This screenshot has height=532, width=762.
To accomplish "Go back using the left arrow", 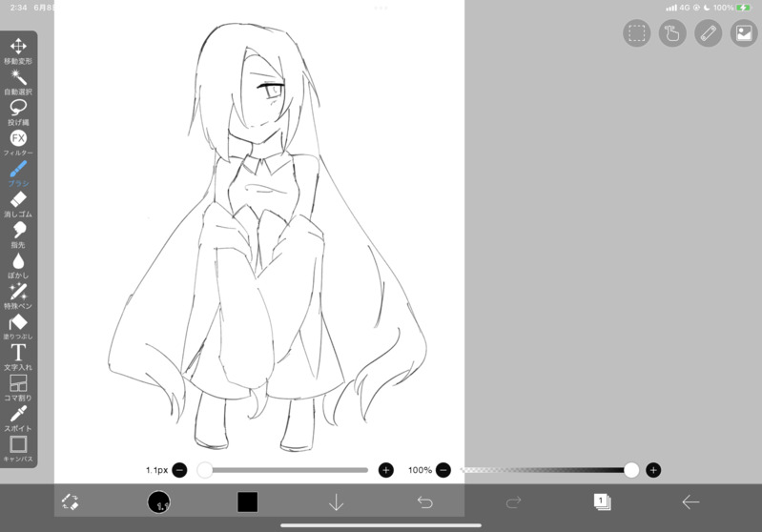I will click(690, 501).
